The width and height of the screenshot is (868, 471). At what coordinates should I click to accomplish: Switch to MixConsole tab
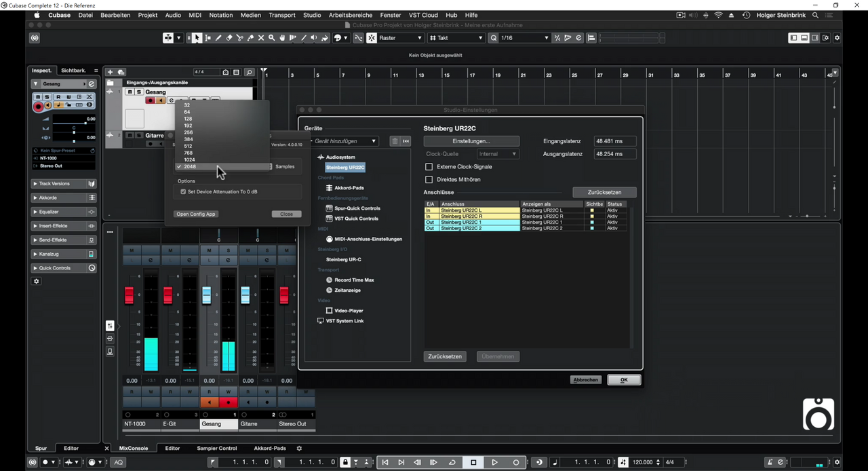tap(134, 448)
